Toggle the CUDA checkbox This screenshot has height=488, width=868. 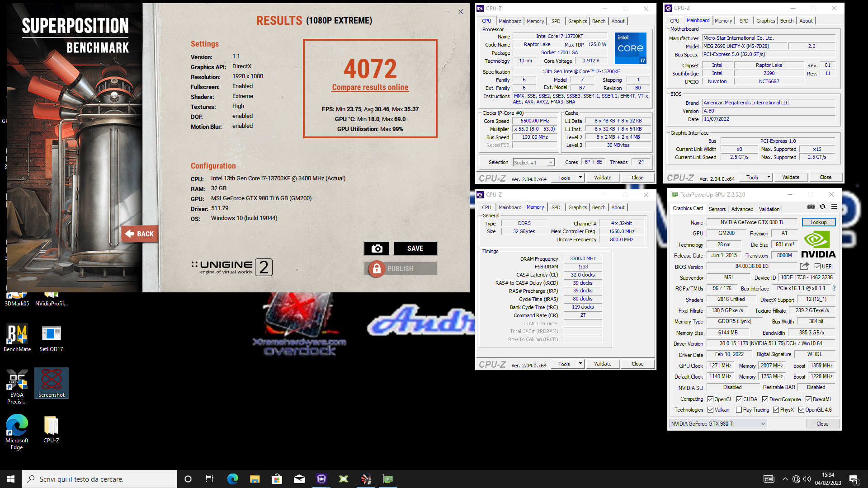(739, 399)
